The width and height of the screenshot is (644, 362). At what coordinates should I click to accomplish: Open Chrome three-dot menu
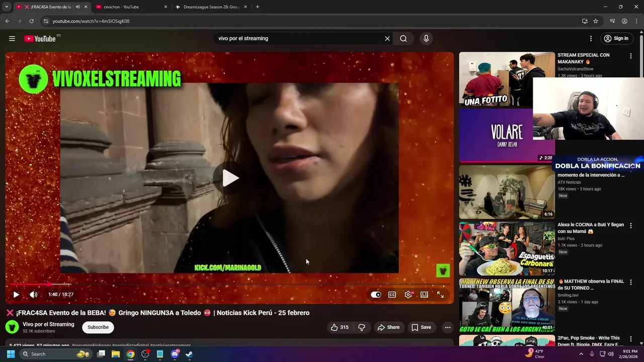tap(636, 21)
